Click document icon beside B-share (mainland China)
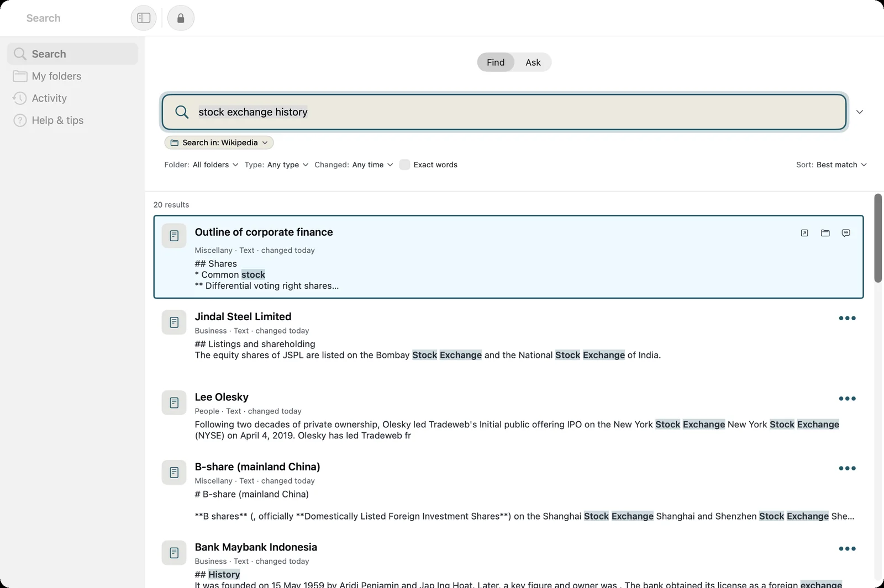 174,472
